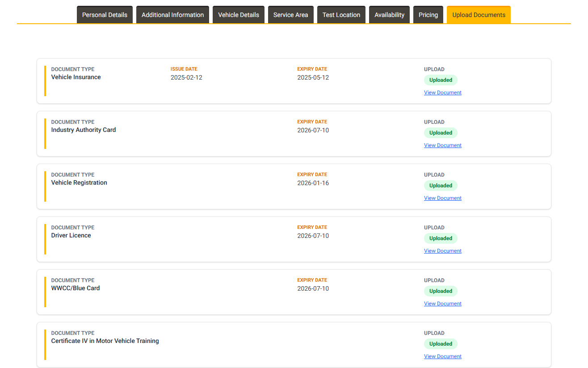Image resolution: width=588 pixels, height=368 pixels.
Task: View Document for Vehicle Insurance
Action: click(x=443, y=93)
